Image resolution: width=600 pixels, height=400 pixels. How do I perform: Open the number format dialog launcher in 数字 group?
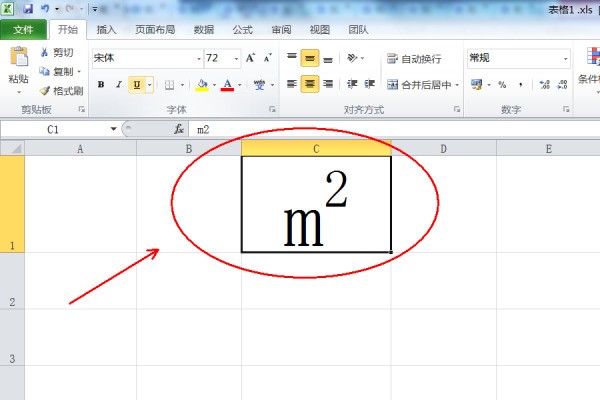(566, 109)
